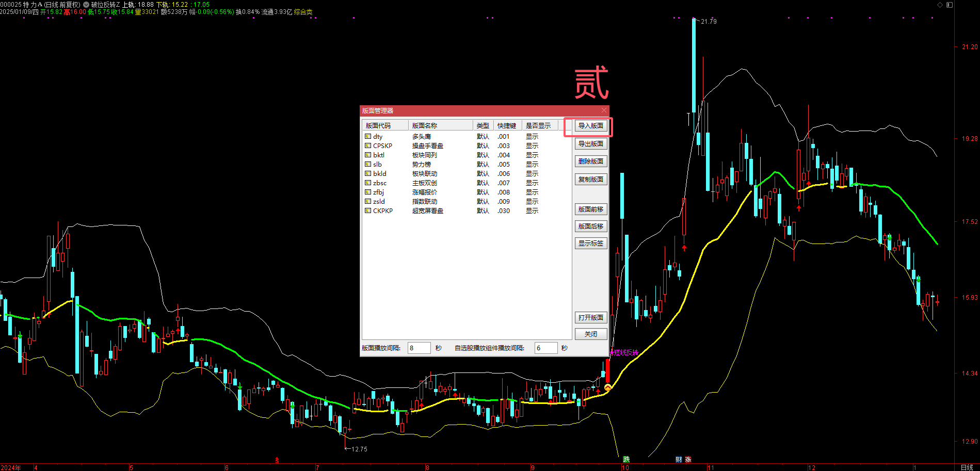The height and width of the screenshot is (471, 980).
Task: Select the bktl layout row icon
Action: click(368, 155)
